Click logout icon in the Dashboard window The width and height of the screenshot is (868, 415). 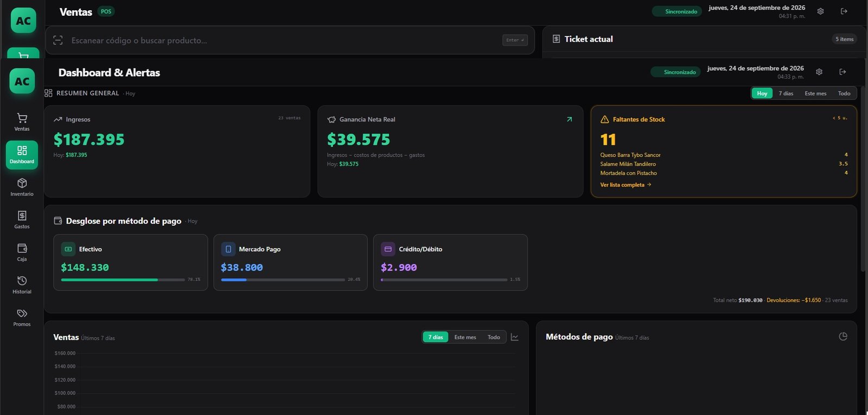point(843,72)
